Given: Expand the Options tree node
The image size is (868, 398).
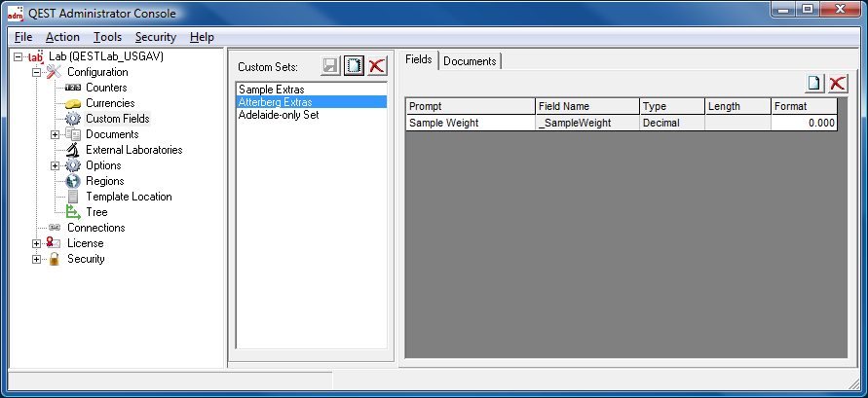Looking at the screenshot, I should [x=56, y=165].
